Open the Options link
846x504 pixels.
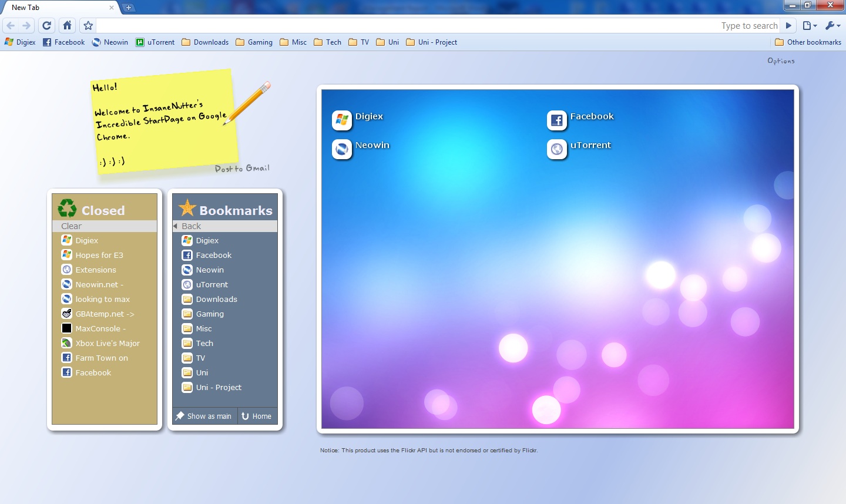[x=781, y=61]
